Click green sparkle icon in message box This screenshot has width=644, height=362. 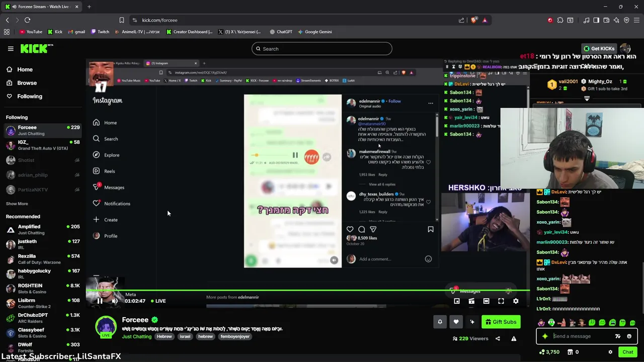click(545, 336)
